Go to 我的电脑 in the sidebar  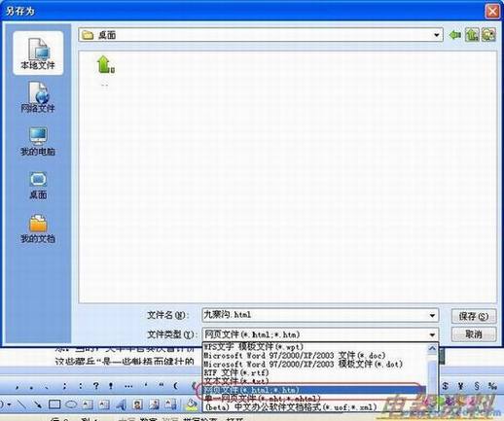38,141
